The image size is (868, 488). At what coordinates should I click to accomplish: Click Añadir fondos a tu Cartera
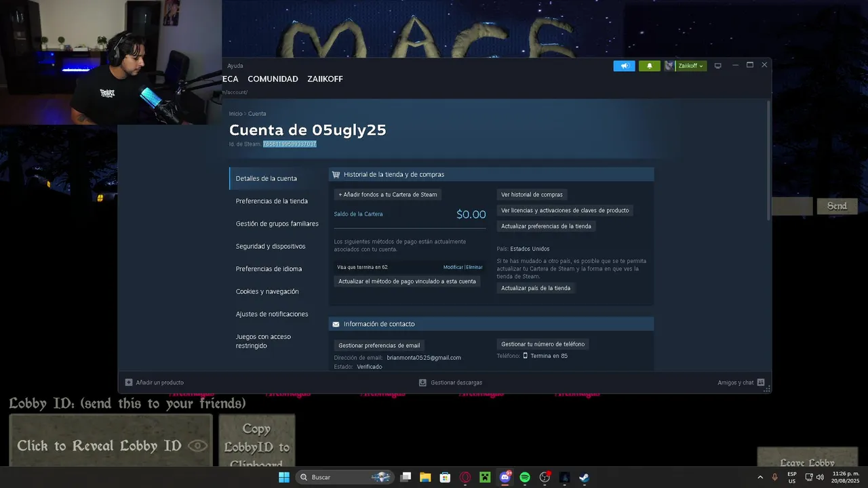tap(388, 195)
